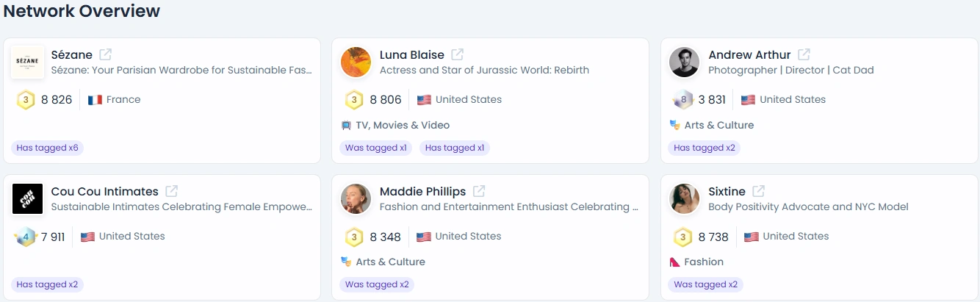Click Luna Blaise 'Has tagged x1' label
Viewport: 980px width, 302px height.
[x=455, y=148]
